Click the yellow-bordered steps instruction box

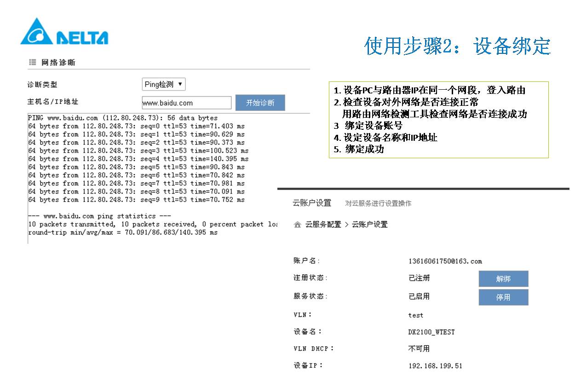(438, 120)
